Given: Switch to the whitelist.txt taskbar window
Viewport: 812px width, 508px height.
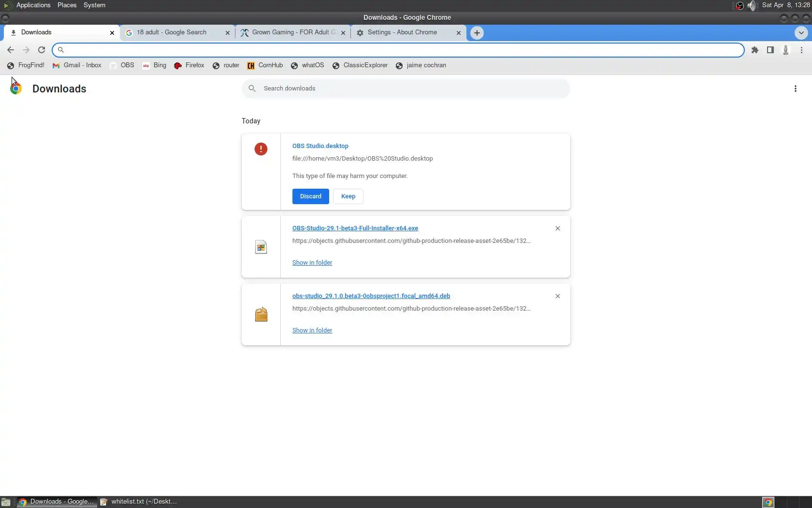Looking at the screenshot, I should (139, 502).
